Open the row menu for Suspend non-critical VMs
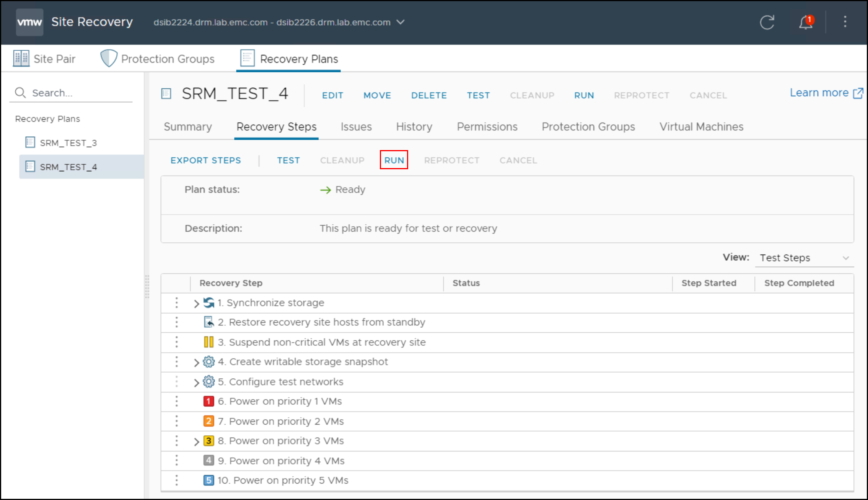This screenshot has height=500, width=868. click(176, 342)
